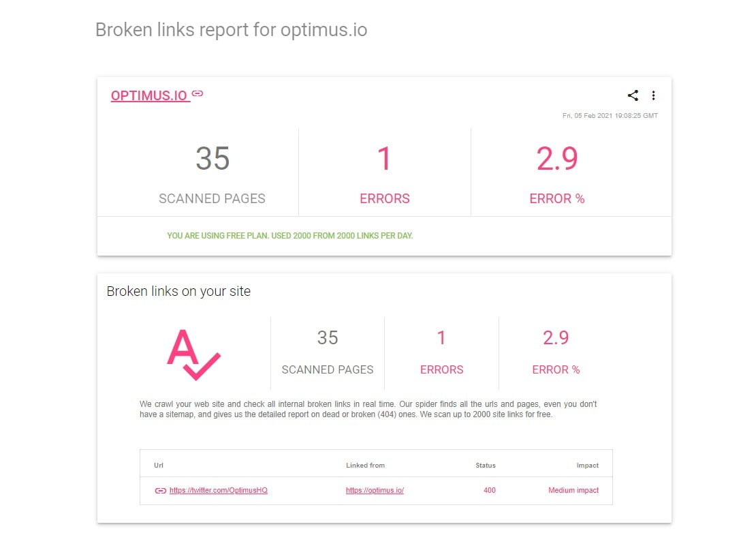Click the Linked from column header
The height and width of the screenshot is (546, 756).
366,465
